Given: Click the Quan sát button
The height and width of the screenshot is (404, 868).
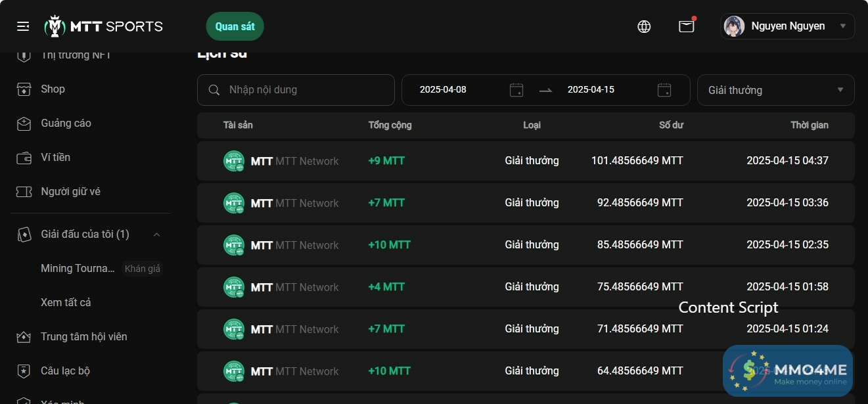Looking at the screenshot, I should click(235, 26).
